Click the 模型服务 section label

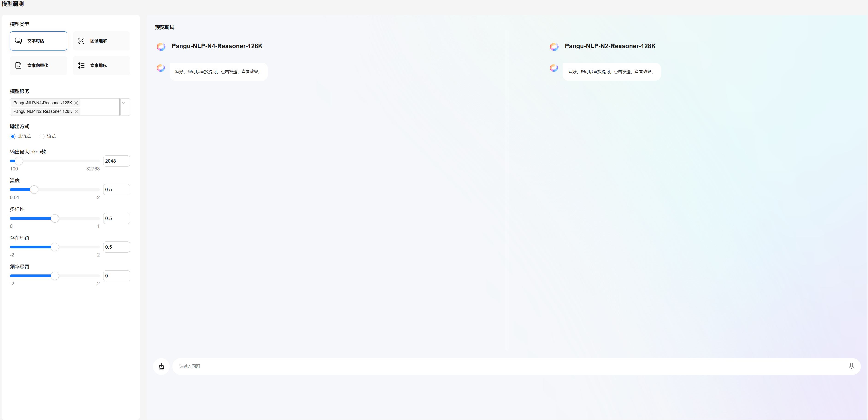[x=20, y=91]
